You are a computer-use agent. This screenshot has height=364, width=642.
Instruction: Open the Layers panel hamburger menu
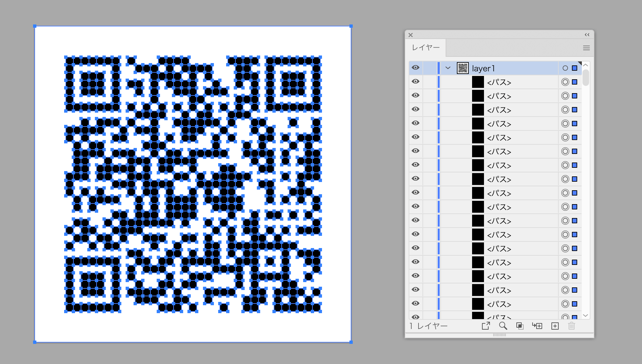pos(586,48)
